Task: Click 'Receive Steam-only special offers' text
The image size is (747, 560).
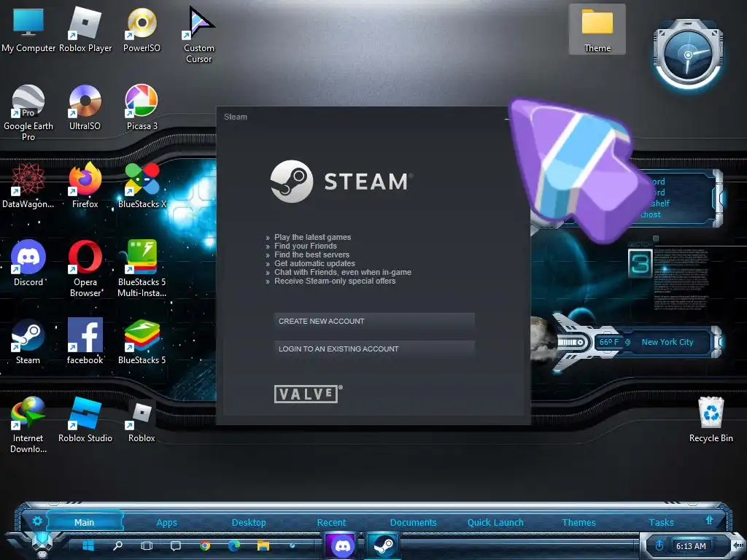Action: coord(335,281)
